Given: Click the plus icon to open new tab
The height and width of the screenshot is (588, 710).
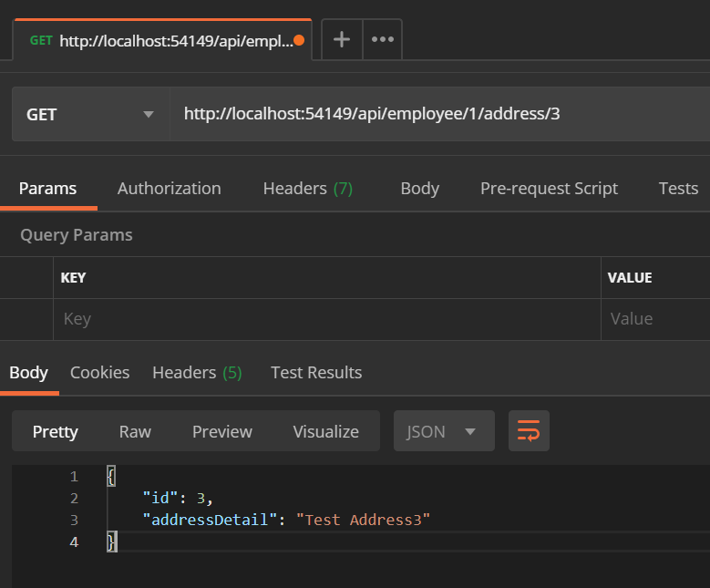Looking at the screenshot, I should (342, 40).
